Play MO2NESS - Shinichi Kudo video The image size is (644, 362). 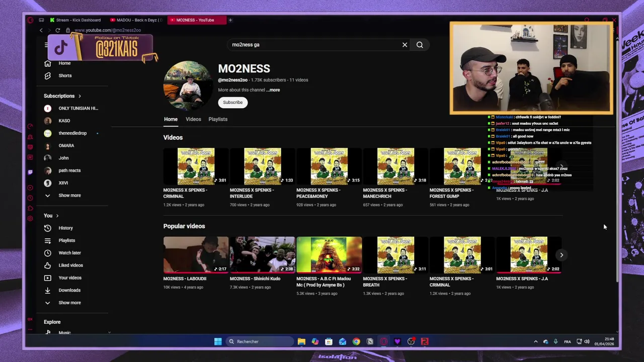[x=262, y=254]
